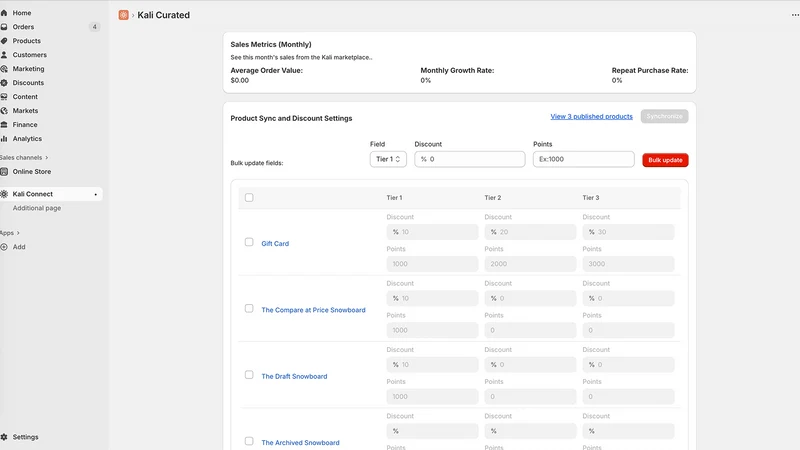Open the Tier 1 field dropdown
800x450 pixels.
[x=388, y=159]
